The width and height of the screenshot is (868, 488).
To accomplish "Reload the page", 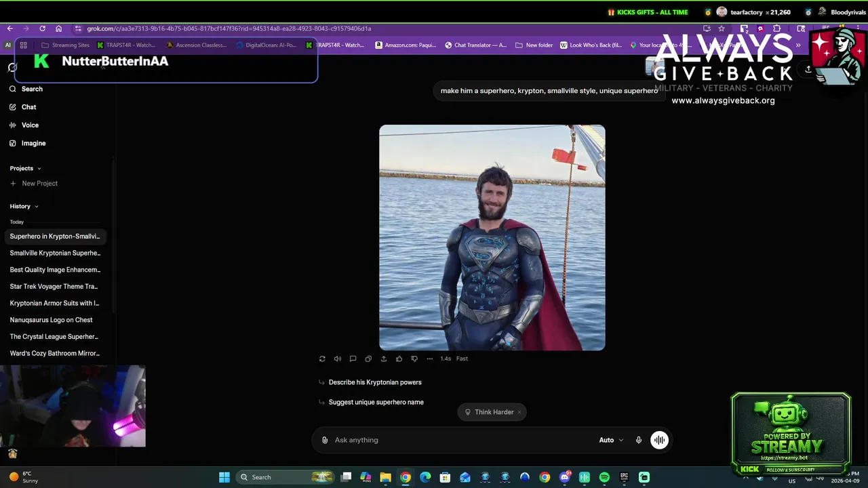I will point(42,28).
